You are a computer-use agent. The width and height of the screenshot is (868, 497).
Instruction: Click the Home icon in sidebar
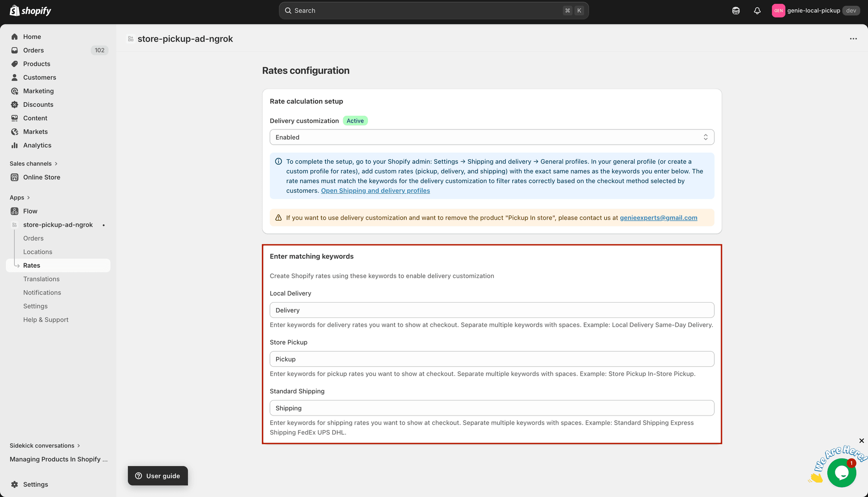(x=14, y=37)
